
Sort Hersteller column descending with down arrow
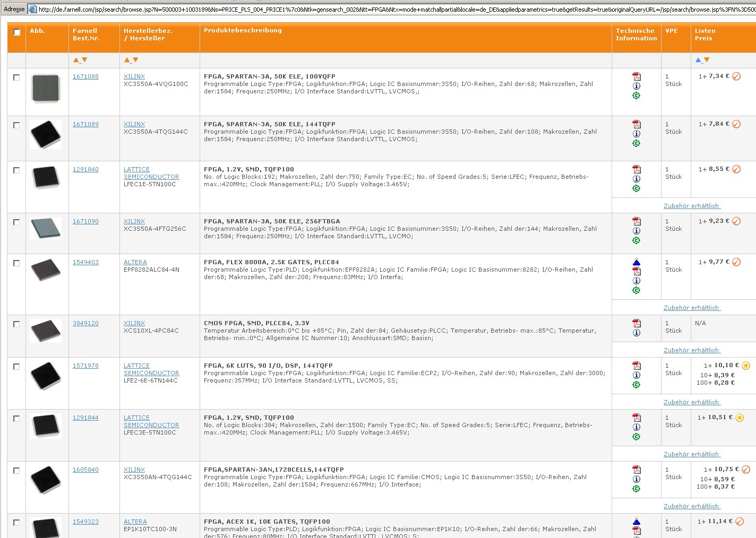tap(135, 60)
